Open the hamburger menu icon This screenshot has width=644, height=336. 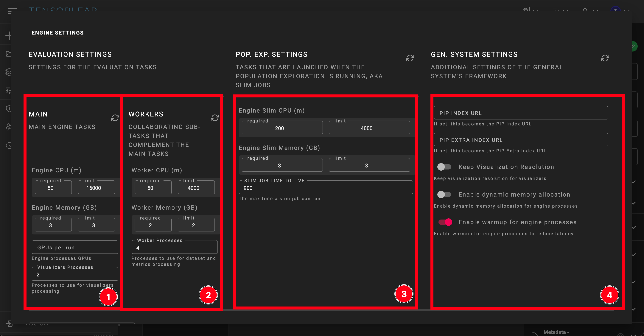pyautogui.click(x=12, y=11)
